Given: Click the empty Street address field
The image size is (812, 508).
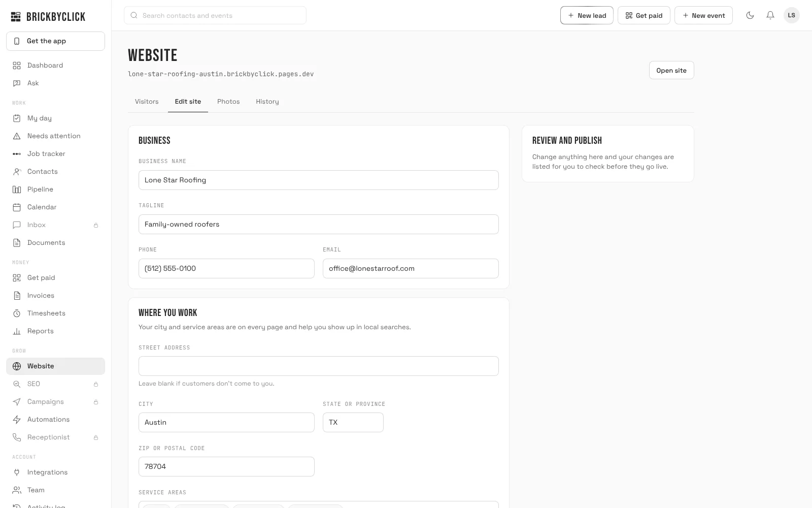Looking at the screenshot, I should 319,366.
